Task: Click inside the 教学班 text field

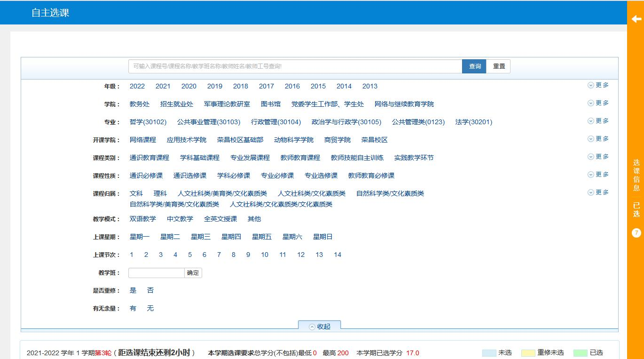Action: click(156, 272)
